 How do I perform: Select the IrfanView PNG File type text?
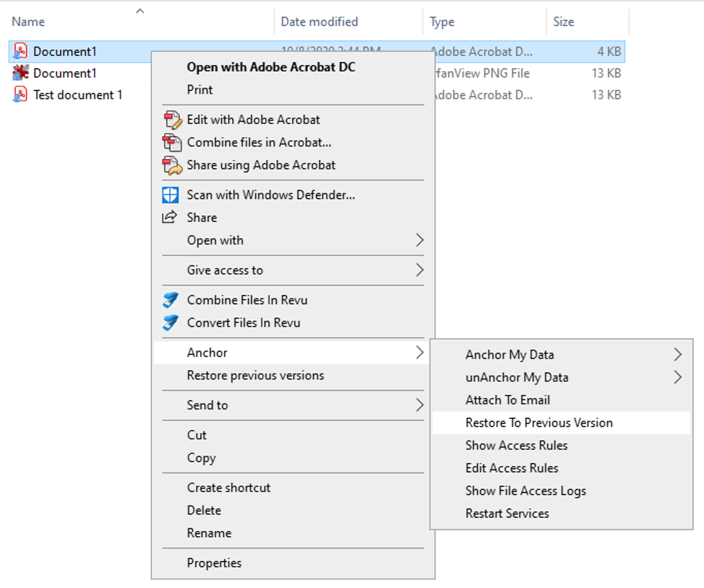coord(483,73)
